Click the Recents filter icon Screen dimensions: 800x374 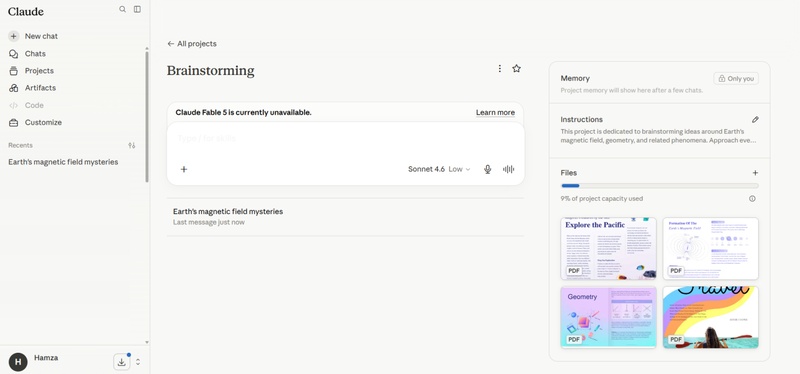[x=132, y=145]
